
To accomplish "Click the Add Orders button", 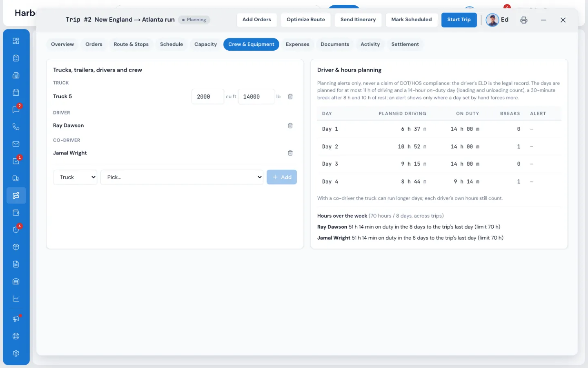I will click(x=257, y=20).
